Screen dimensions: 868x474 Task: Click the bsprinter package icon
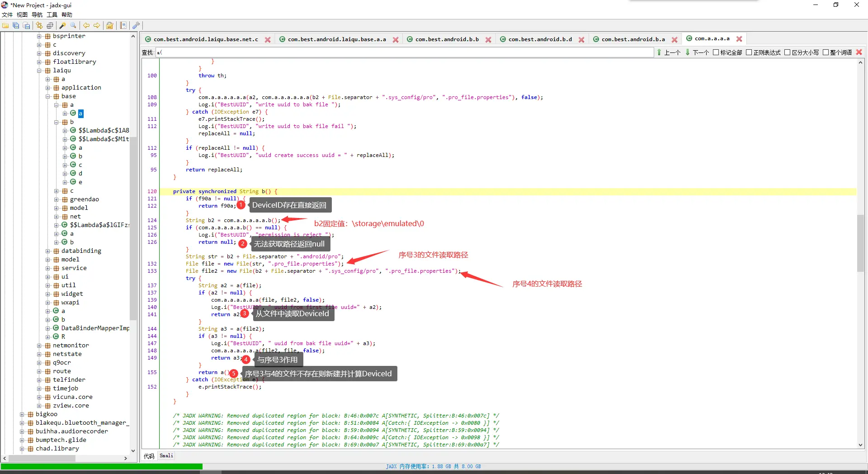tap(47, 36)
